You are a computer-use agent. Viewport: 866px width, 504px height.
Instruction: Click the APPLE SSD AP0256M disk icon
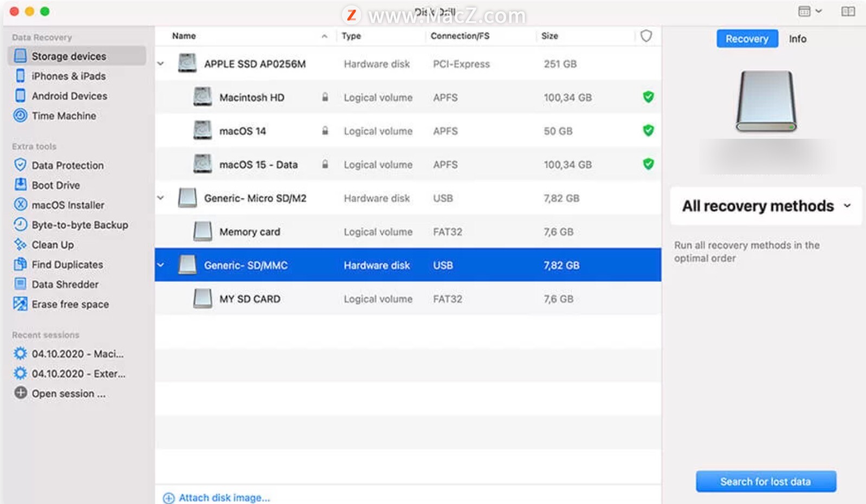click(188, 63)
